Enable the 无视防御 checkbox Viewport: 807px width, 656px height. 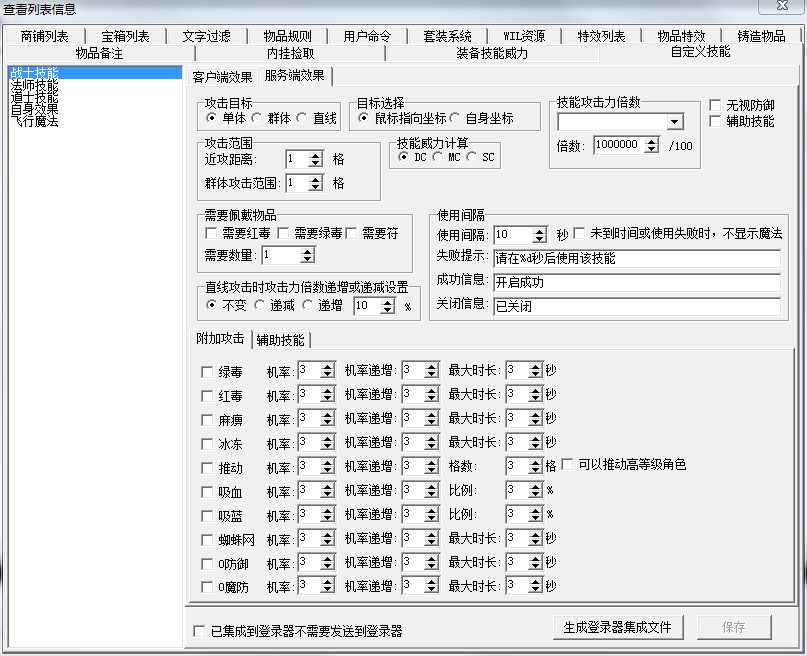(715, 105)
